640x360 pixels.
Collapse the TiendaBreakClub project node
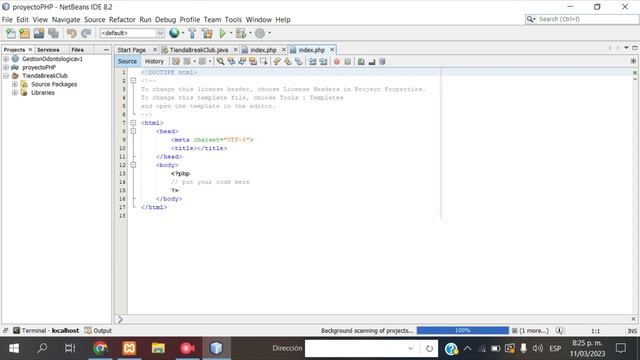coord(6,76)
